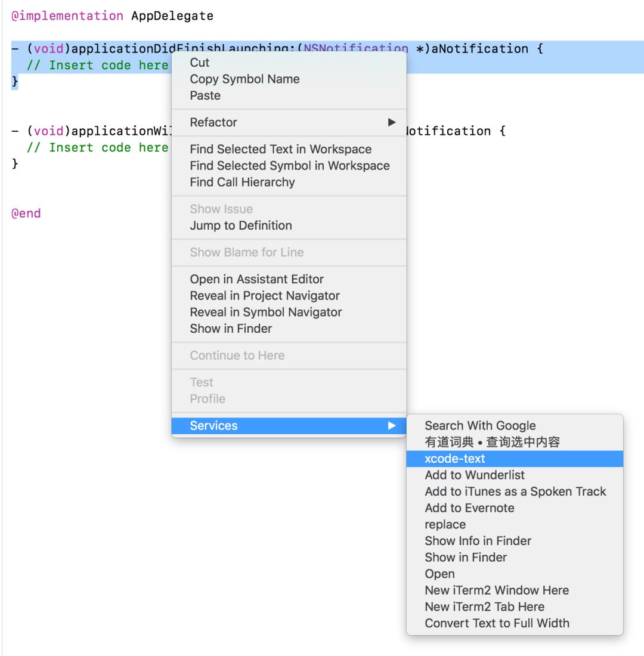Open in Assistant Editor
Screen dimensions: 644x656
pyautogui.click(x=256, y=279)
